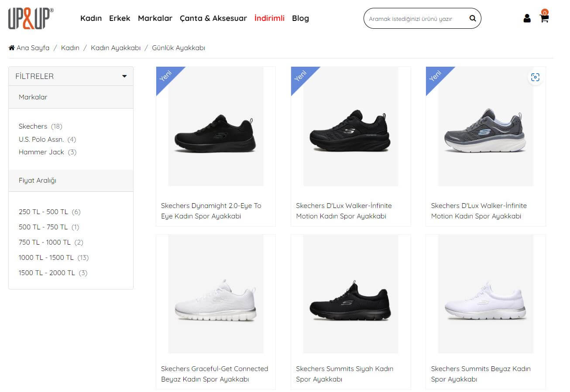Expand the Fiyat Aralığı filter section

pos(38,181)
